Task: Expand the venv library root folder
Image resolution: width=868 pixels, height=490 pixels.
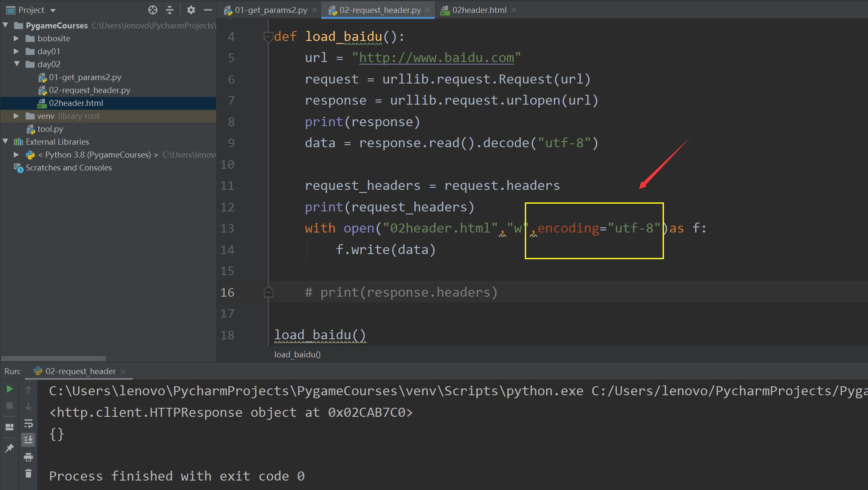Action: [16, 116]
